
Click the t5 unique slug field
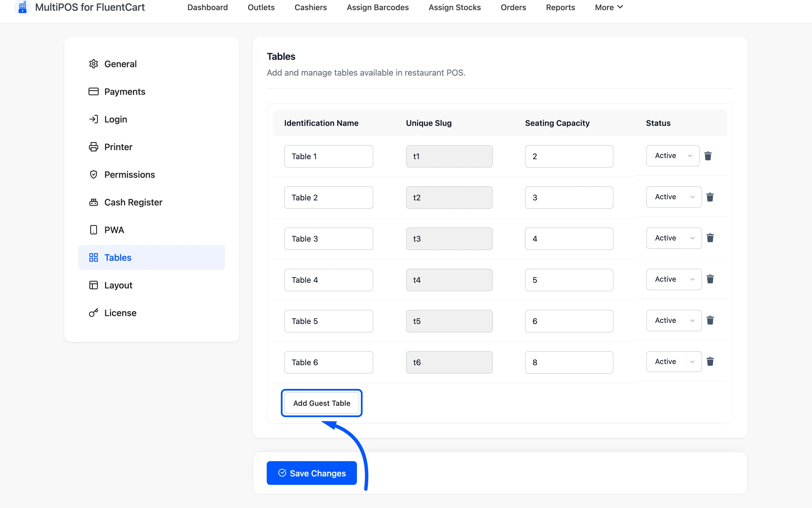(x=449, y=321)
